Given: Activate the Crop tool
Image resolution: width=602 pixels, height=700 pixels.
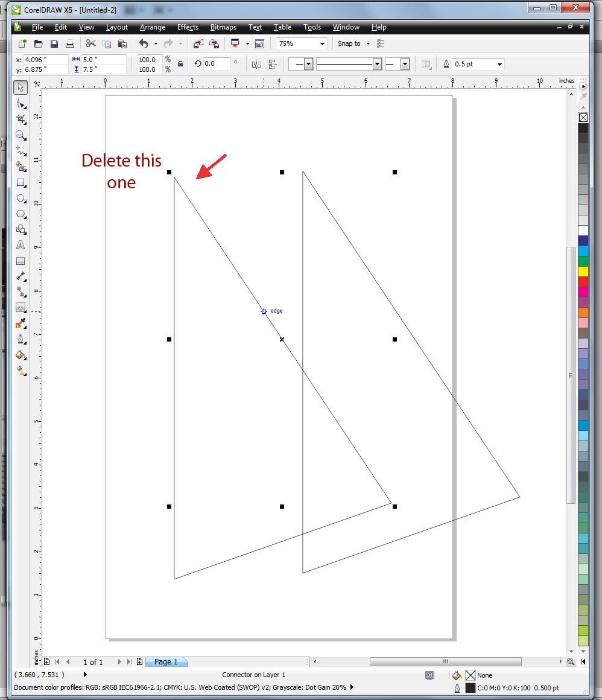Looking at the screenshot, I should tap(21, 119).
